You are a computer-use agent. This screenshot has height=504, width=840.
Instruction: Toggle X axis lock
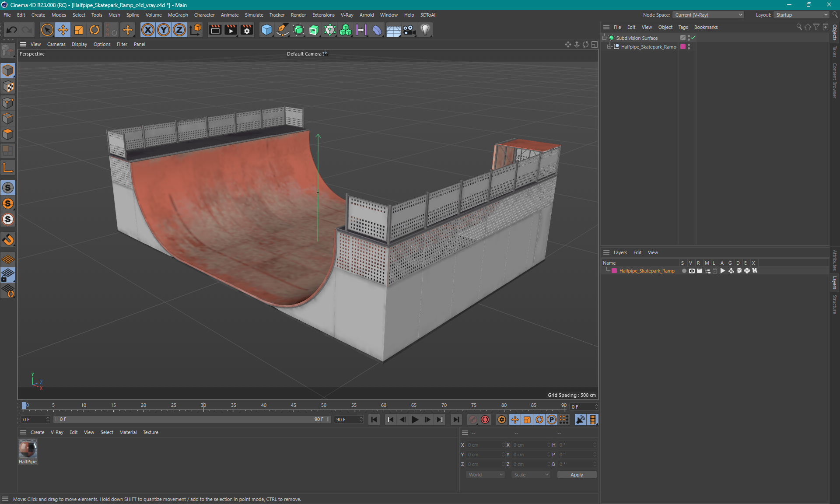[148, 30]
